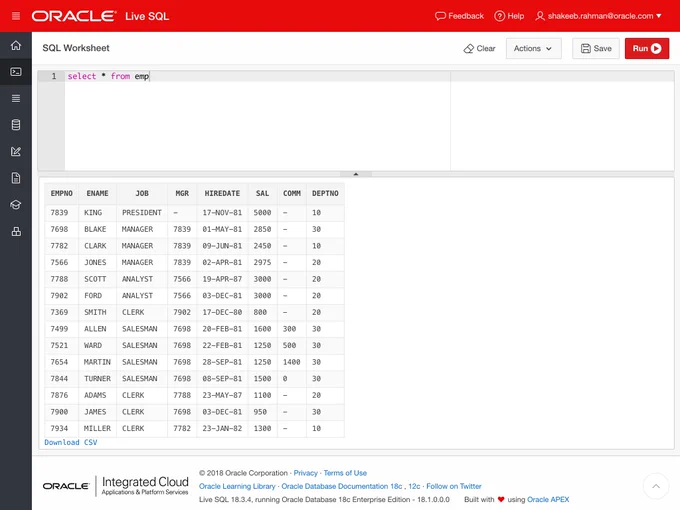Screen dimensions: 680x510
Task: Open My Scripts document sidebar icon
Action: click(x=16, y=178)
